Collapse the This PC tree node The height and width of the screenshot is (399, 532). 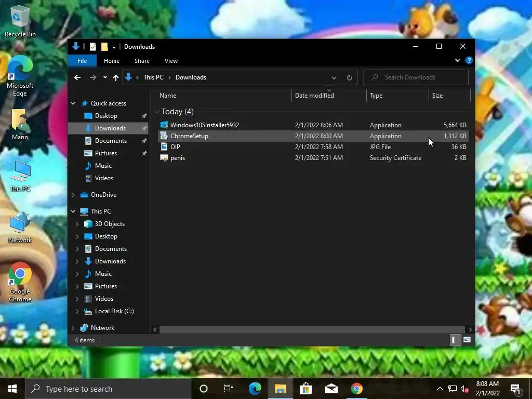73,211
